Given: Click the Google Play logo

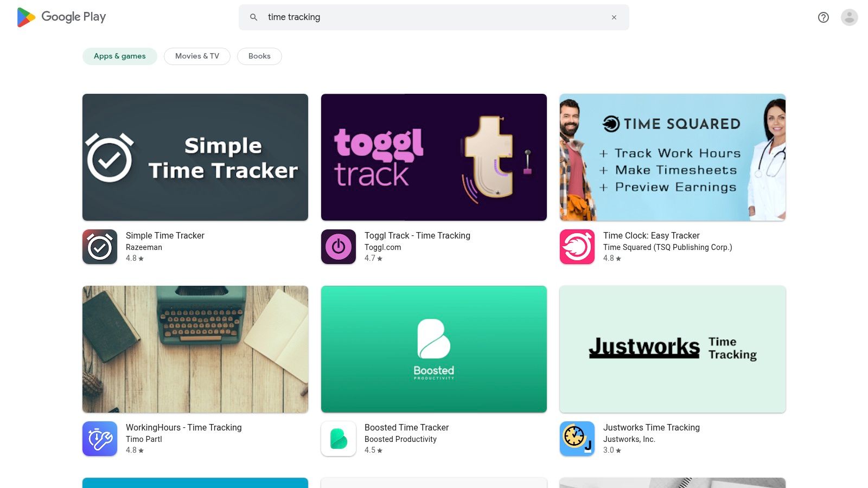Looking at the screenshot, I should pyautogui.click(x=61, y=17).
